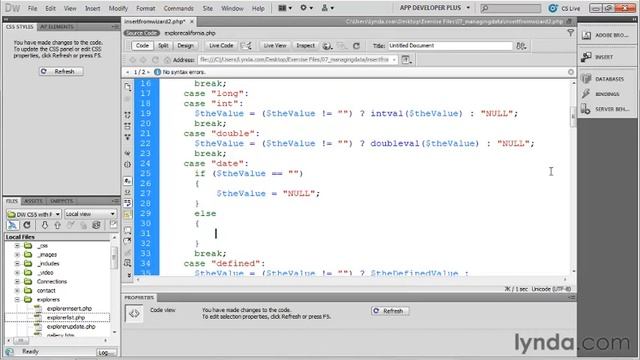Open the Insert menu
The width and height of the screenshot is (640, 360).
[93, 8]
